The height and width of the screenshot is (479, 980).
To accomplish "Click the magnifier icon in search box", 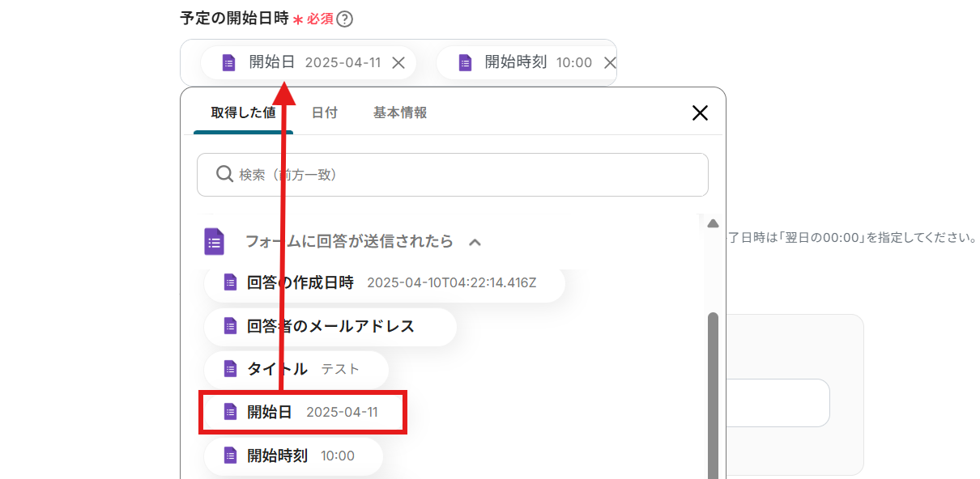I will tap(224, 174).
